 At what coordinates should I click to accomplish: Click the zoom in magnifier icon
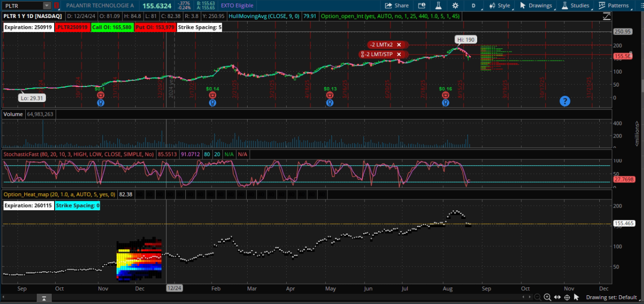pyautogui.click(x=547, y=297)
